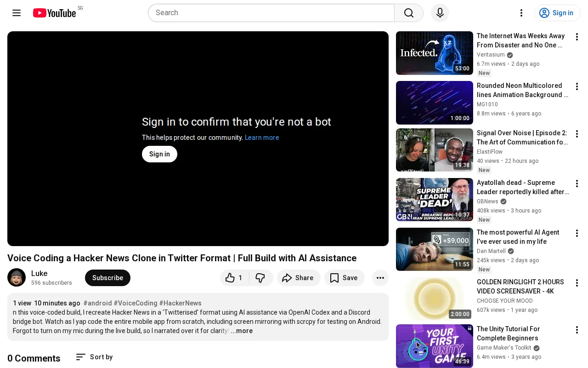Image resolution: width=588 pixels, height=368 pixels.
Task: Click the GBNews channel name
Action: [x=487, y=201]
